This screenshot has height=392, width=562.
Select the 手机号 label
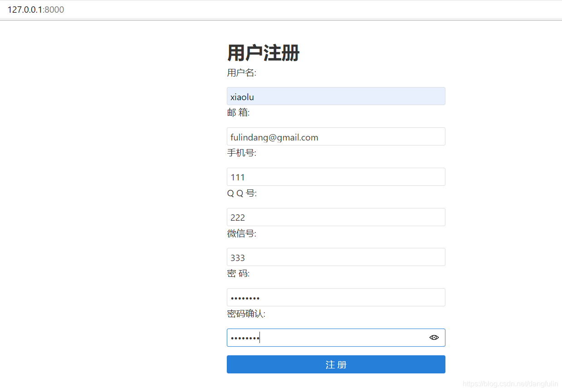241,153
